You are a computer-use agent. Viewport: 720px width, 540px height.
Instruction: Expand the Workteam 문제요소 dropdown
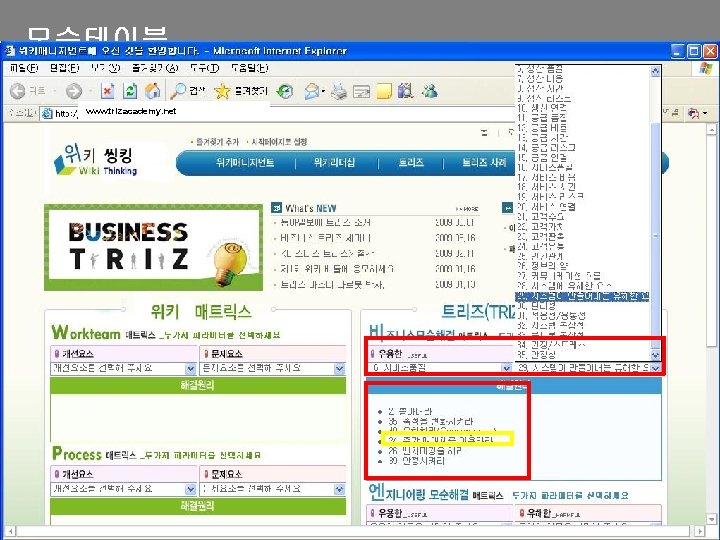339,368
